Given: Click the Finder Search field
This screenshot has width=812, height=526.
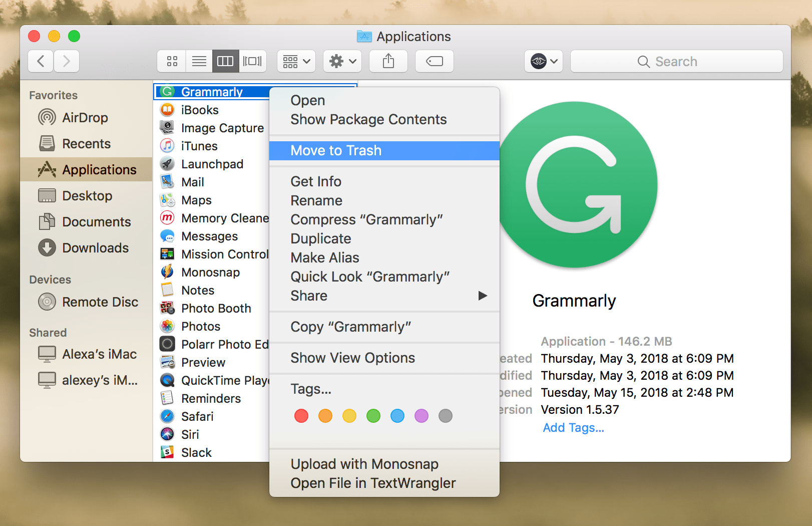Looking at the screenshot, I should tap(677, 62).
